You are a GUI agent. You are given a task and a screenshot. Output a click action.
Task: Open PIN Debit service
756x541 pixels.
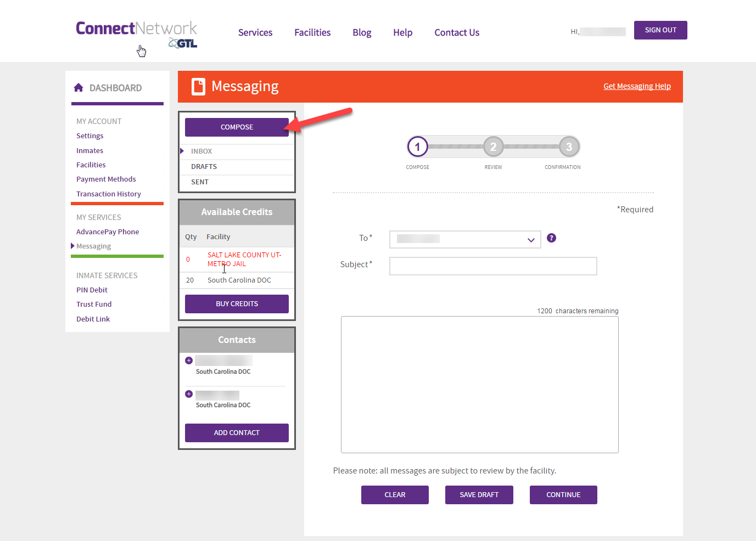pos(92,290)
